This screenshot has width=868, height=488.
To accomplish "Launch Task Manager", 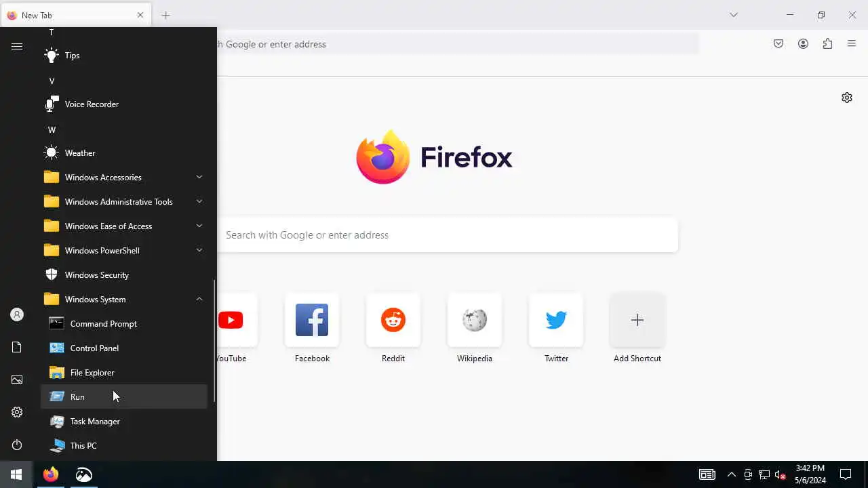I will [124, 422].
